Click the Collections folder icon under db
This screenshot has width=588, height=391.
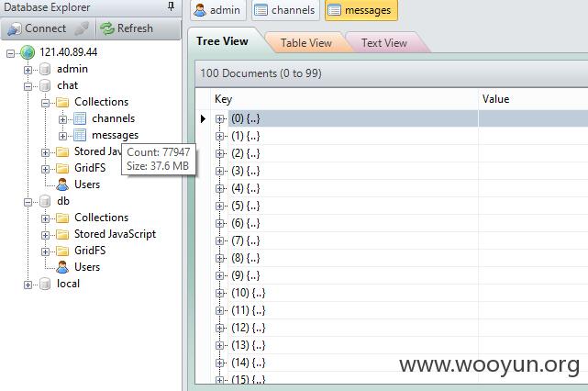click(x=62, y=218)
